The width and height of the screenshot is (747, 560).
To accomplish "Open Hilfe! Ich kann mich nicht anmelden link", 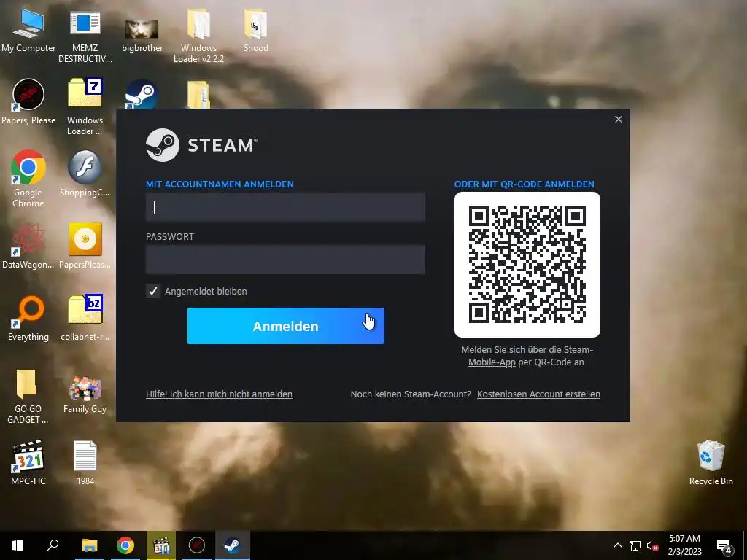I will click(219, 394).
